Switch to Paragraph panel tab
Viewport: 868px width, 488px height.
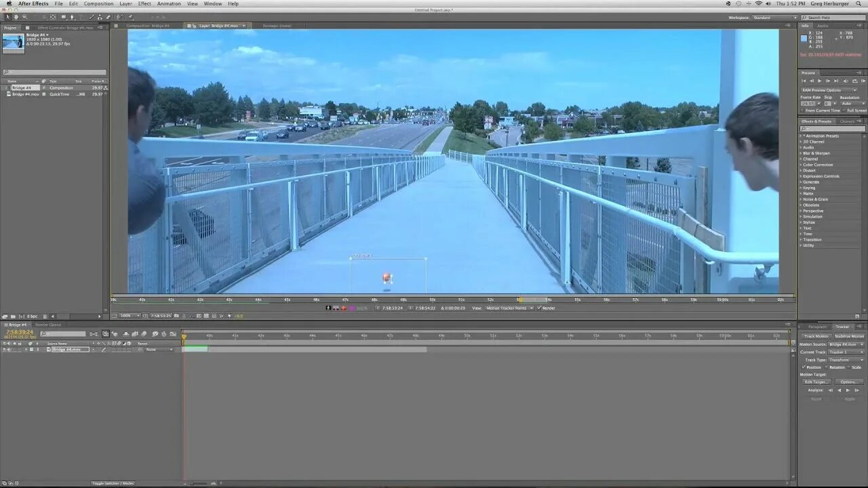tap(817, 327)
